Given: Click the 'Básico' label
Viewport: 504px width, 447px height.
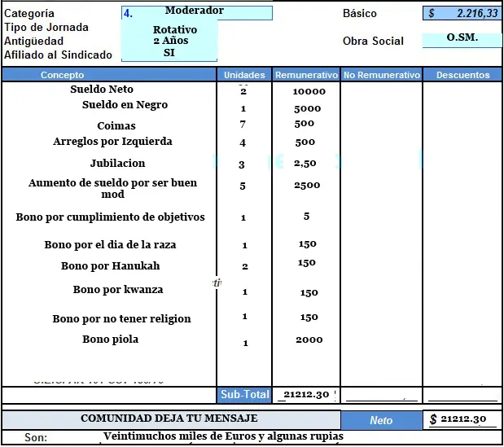Looking at the screenshot, I should [x=360, y=14].
